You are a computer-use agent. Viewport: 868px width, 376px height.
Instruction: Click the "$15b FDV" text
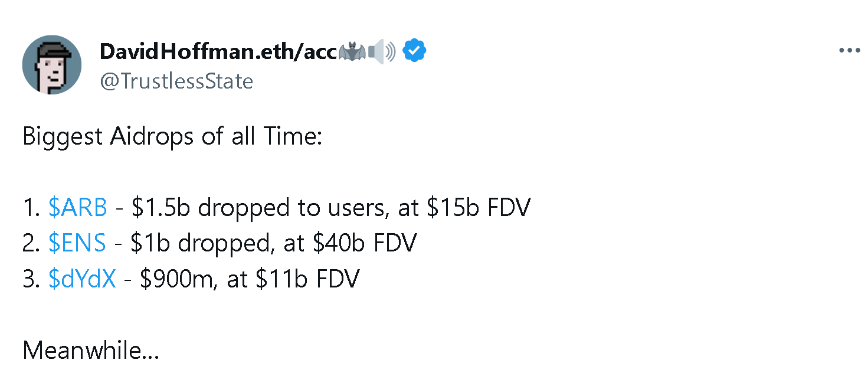pyautogui.click(x=478, y=207)
